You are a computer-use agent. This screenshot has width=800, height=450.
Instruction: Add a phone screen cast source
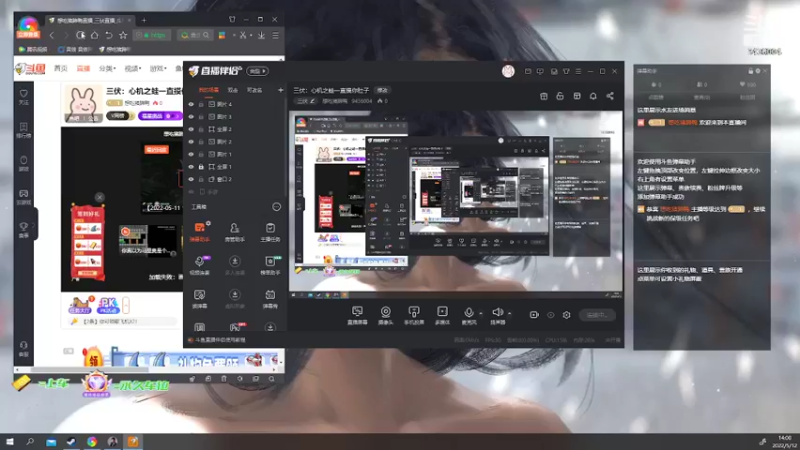(414, 315)
